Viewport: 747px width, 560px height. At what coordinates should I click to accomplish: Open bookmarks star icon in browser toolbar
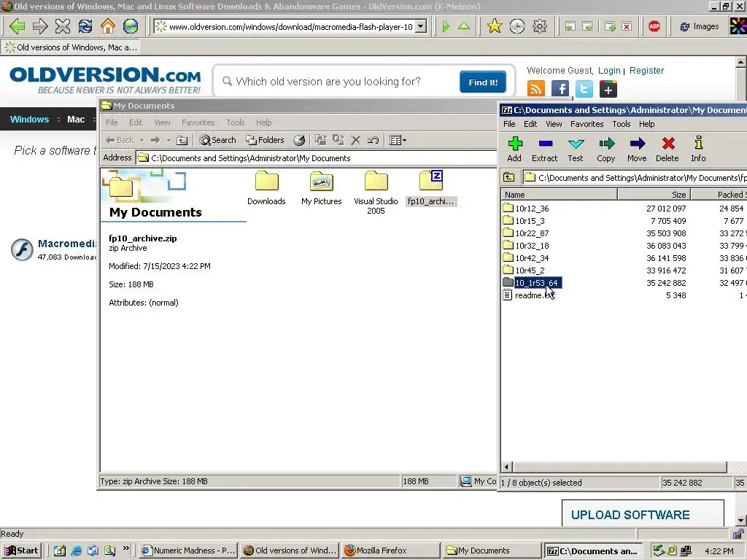coord(495,26)
